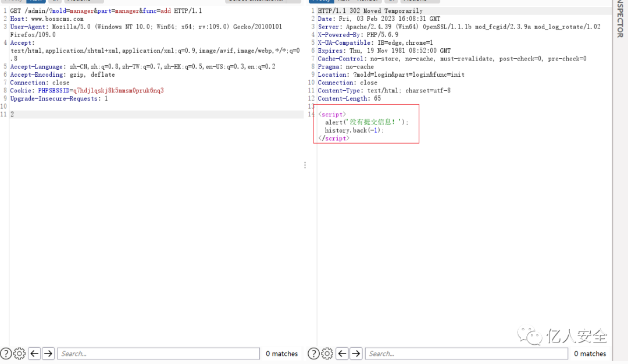Click the request body line containing 2

(x=156, y=115)
